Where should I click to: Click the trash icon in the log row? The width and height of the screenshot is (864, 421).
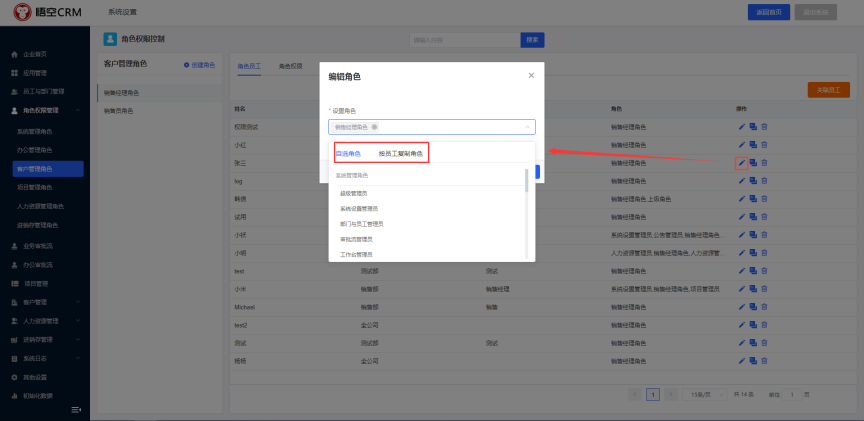point(764,181)
